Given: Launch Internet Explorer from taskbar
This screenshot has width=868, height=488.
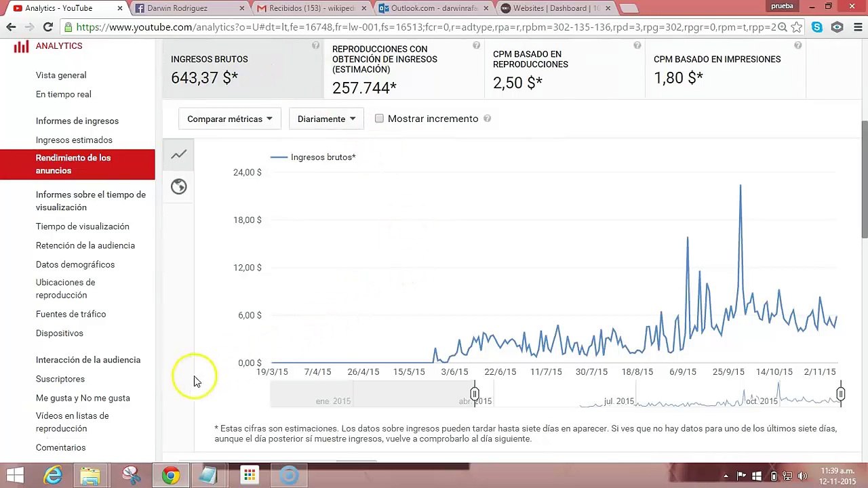Looking at the screenshot, I should (x=53, y=476).
